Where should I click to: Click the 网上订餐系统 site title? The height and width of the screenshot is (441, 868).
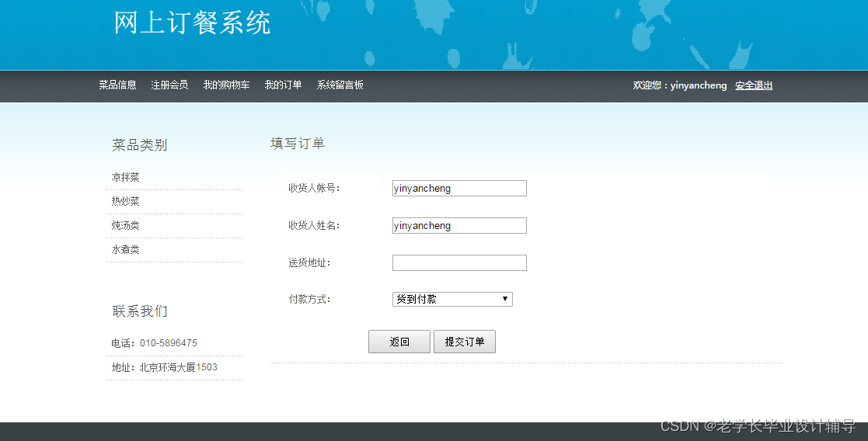[192, 23]
